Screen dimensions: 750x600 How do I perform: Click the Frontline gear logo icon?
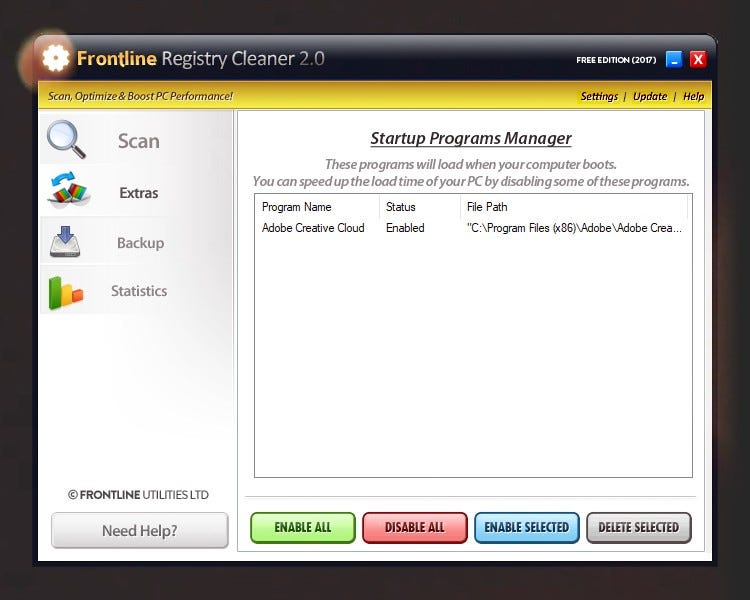click(x=55, y=58)
